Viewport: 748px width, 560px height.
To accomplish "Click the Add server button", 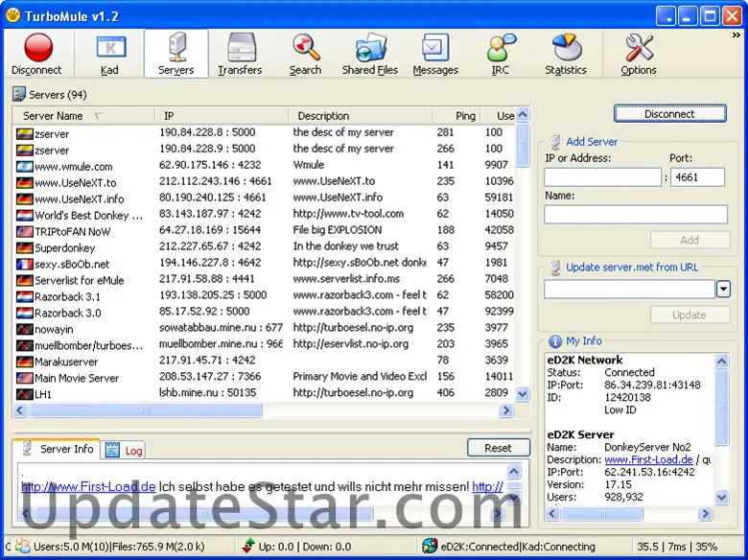I will 690,240.
